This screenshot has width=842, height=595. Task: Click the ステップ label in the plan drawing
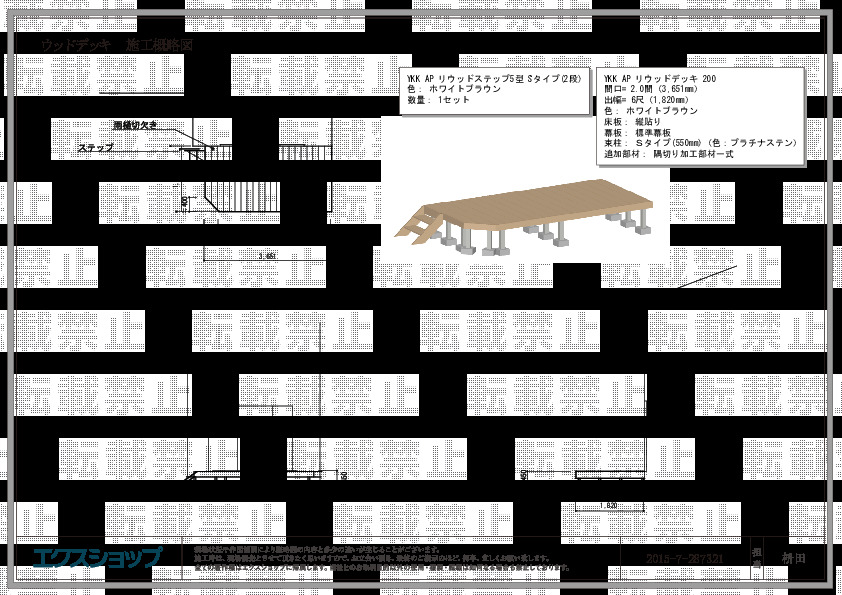[95, 148]
